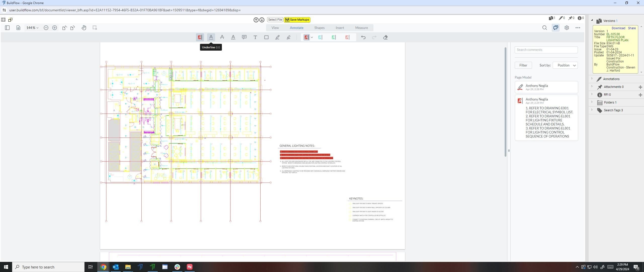Toggle the left sidebar panel button

(x=7, y=28)
